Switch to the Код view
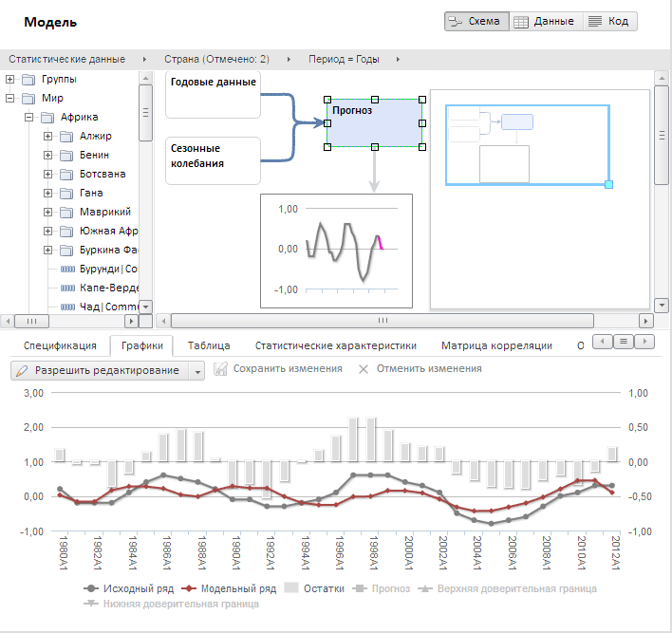Viewport: 672px width, 633px height. point(608,21)
